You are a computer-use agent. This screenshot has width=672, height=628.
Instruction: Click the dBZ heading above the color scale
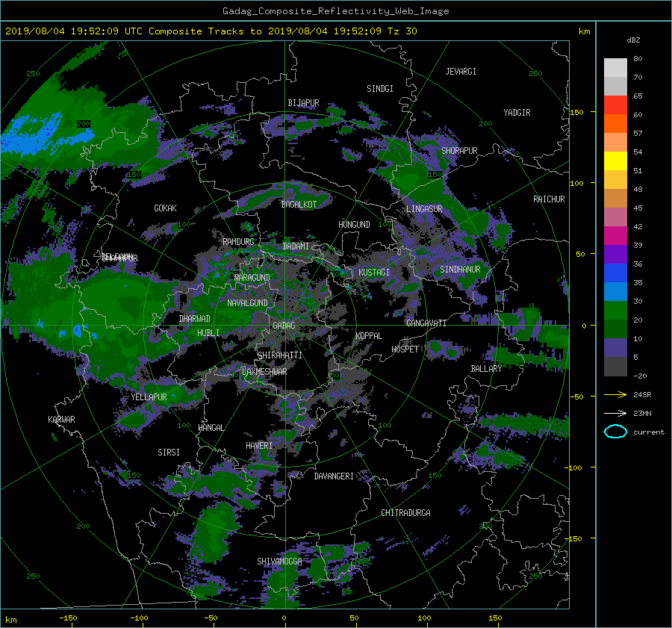tap(633, 40)
